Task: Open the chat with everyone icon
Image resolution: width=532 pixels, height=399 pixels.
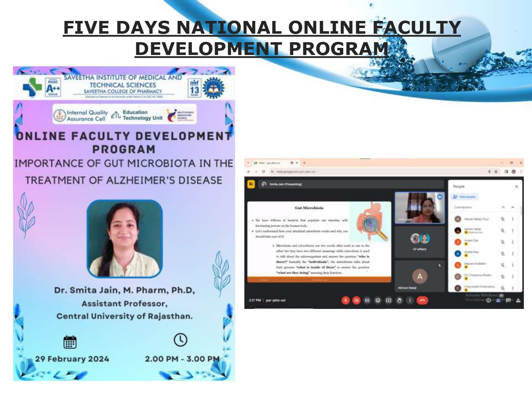Action: click(508, 300)
